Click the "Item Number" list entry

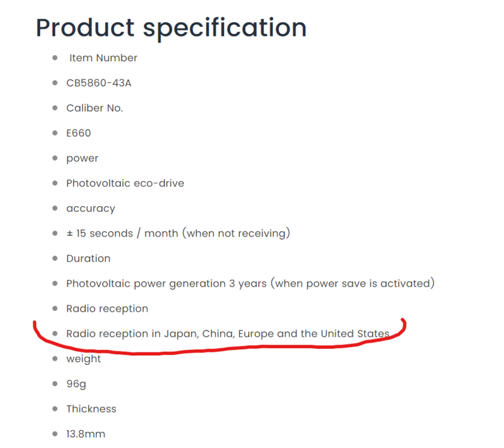point(103,58)
